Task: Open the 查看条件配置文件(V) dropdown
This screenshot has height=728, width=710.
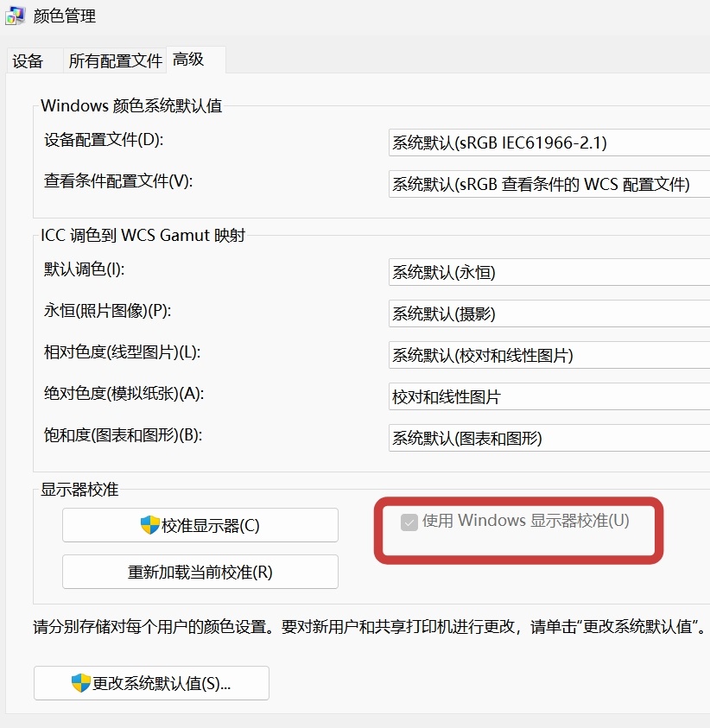Action: pos(549,184)
